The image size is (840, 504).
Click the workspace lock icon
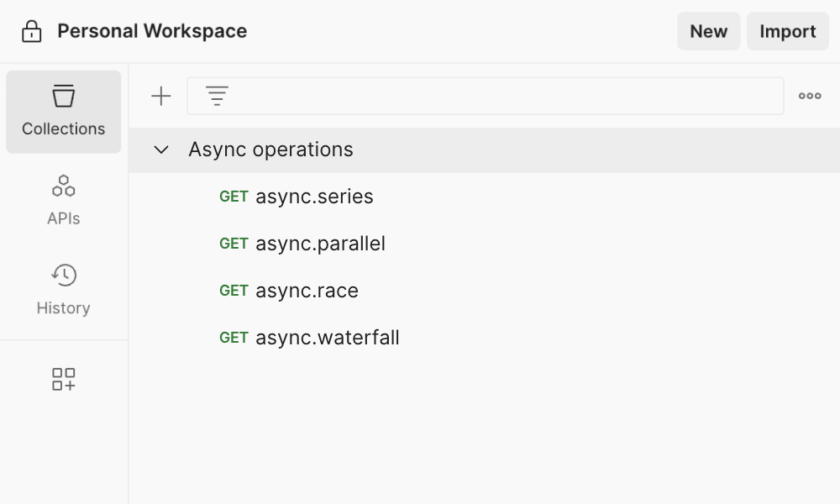pyautogui.click(x=31, y=32)
